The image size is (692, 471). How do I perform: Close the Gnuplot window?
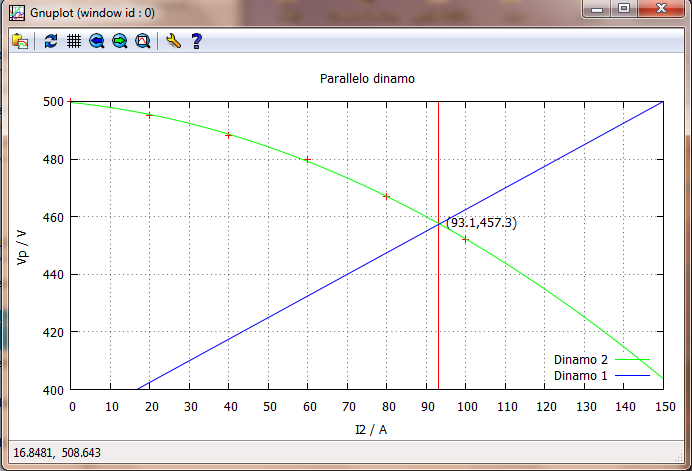(661, 9)
